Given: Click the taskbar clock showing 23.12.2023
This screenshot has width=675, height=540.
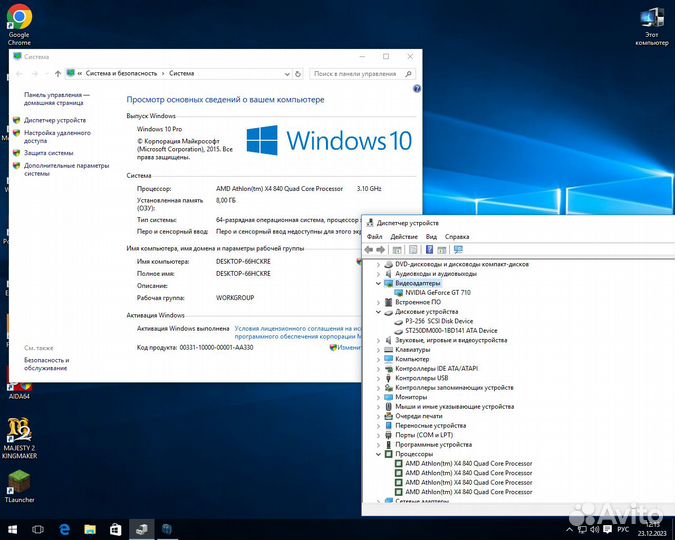Looking at the screenshot, I should coord(652,529).
